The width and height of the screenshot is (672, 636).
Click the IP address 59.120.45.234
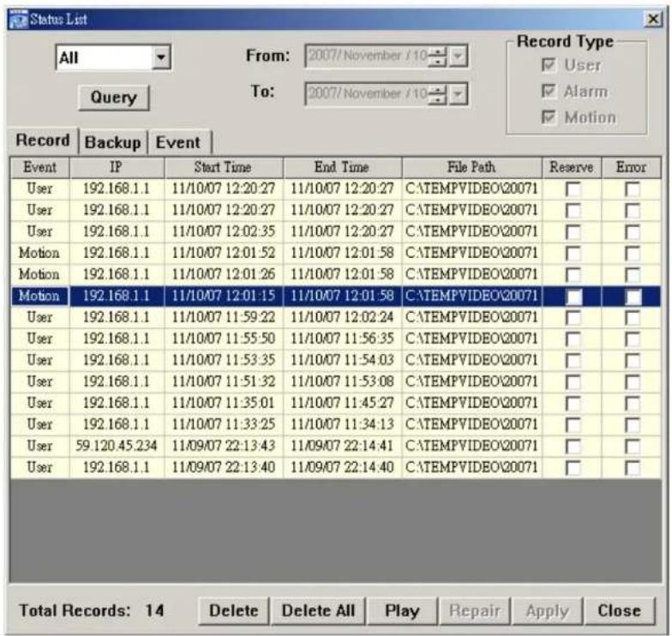coord(117,446)
